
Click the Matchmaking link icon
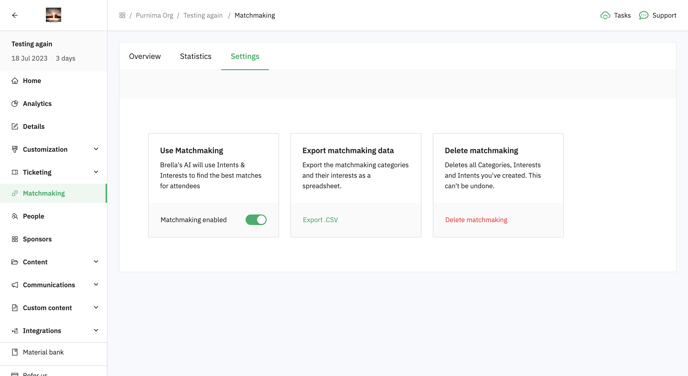[15, 193]
